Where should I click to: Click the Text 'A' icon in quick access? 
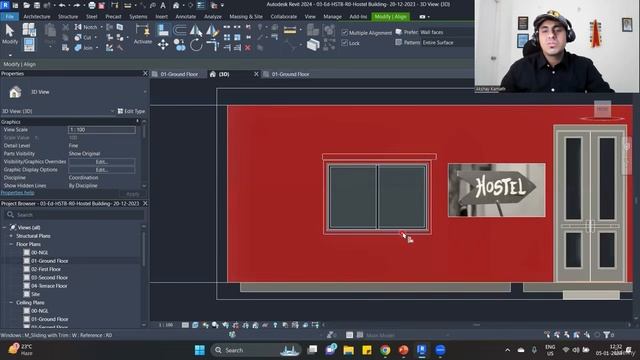[x=163, y=5]
